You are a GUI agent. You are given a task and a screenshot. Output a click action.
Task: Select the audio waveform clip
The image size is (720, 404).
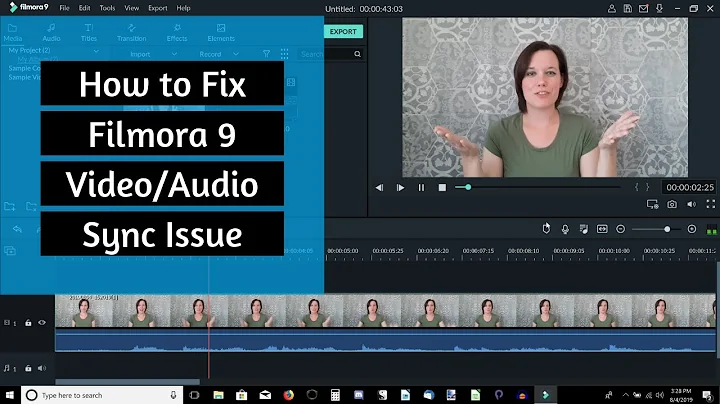pos(385,342)
